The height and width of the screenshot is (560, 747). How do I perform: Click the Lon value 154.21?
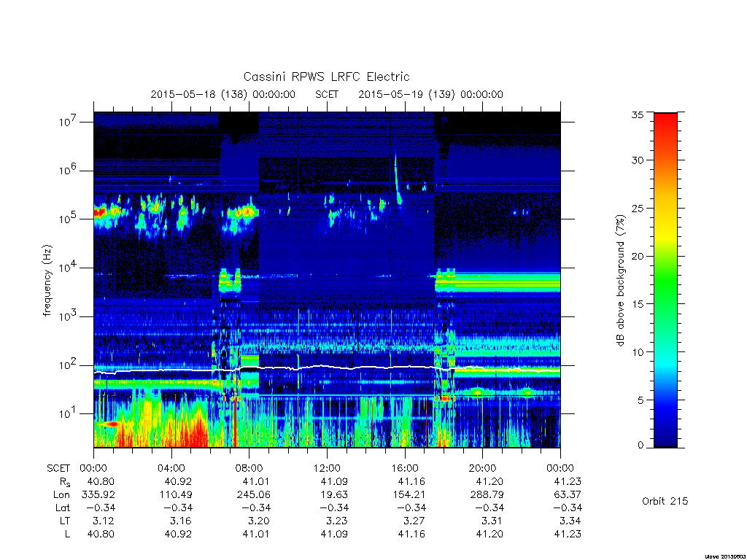point(410,494)
